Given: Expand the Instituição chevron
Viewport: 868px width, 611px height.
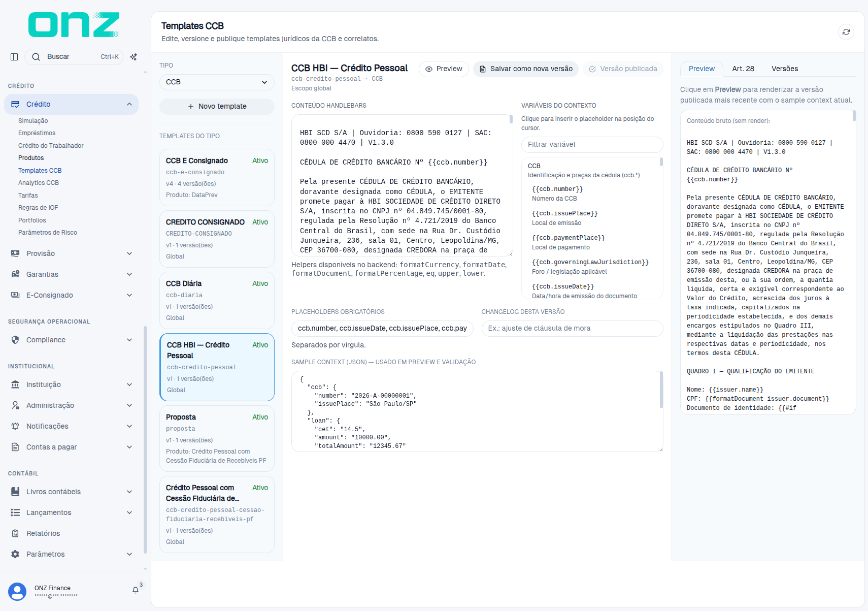Looking at the screenshot, I should (x=129, y=384).
